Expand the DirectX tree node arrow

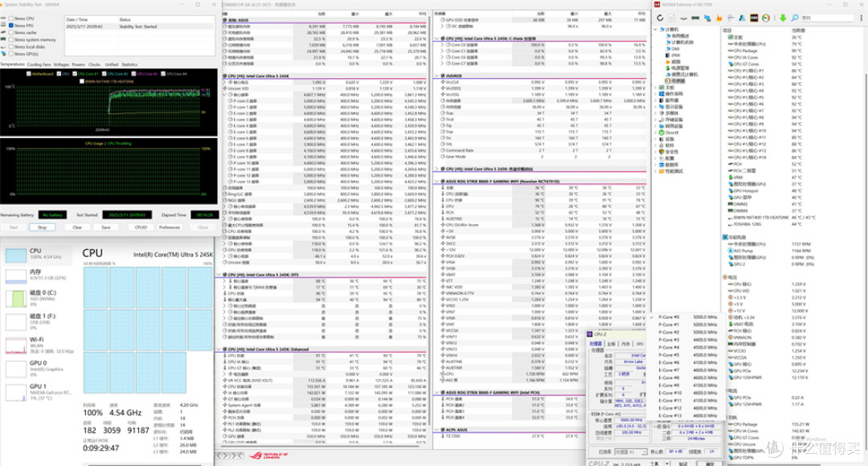[x=656, y=133]
